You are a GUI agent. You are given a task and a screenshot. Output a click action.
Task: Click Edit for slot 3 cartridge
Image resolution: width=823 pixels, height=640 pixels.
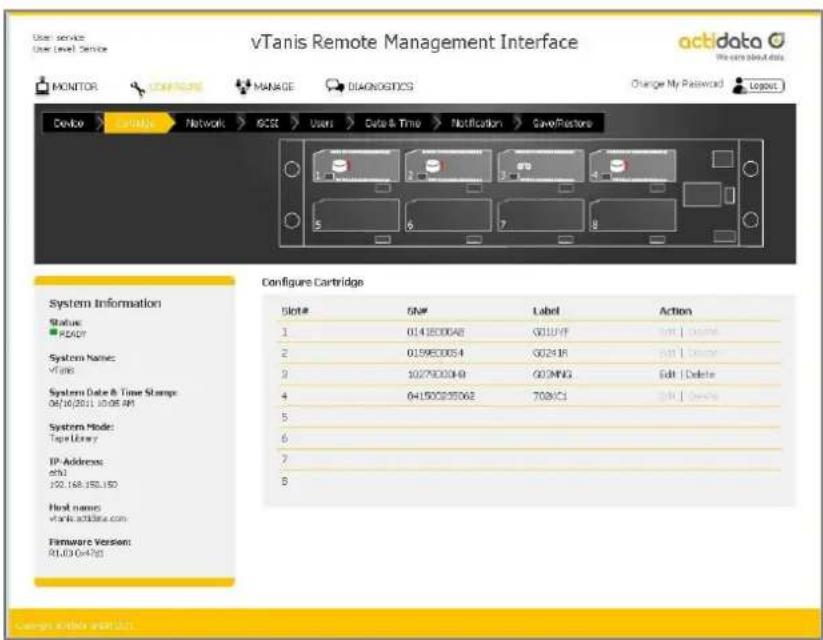pyautogui.click(x=667, y=374)
